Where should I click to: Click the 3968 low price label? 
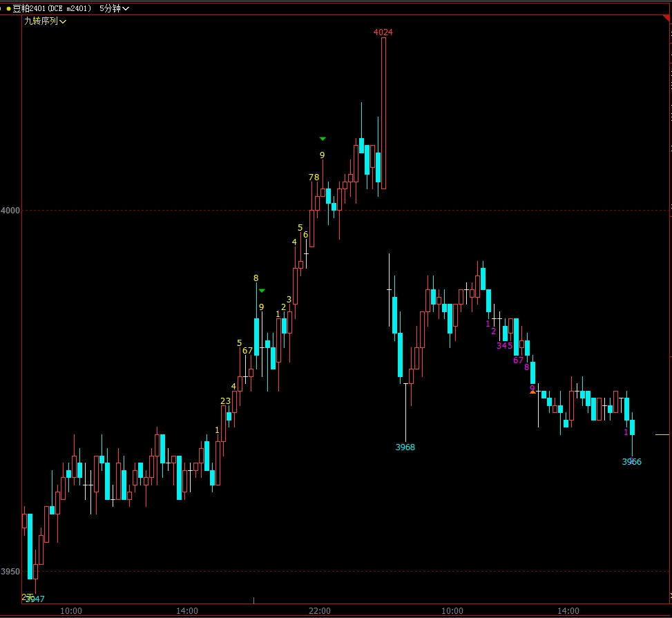click(405, 447)
